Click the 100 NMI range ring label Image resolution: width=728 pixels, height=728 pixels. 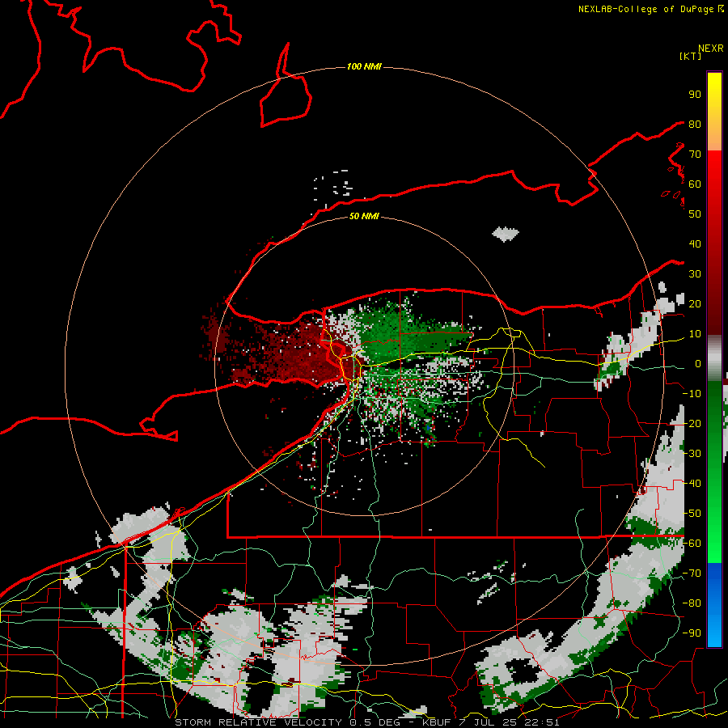click(x=364, y=66)
